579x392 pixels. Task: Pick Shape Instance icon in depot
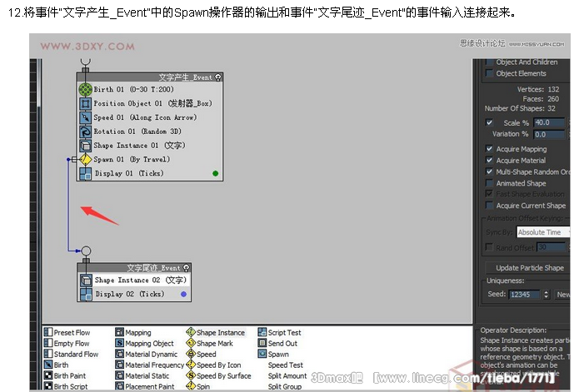(191, 332)
